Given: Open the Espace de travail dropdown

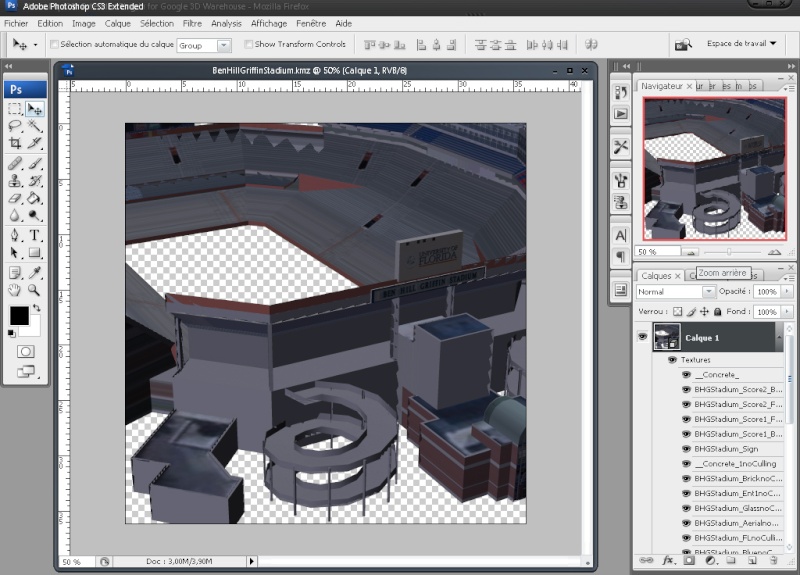Looking at the screenshot, I should tap(742, 44).
